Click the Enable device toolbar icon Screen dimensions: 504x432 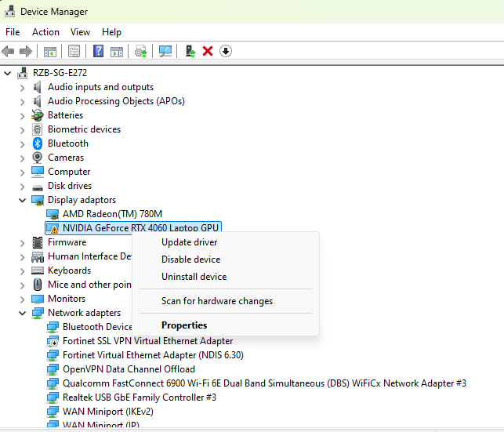[190, 51]
